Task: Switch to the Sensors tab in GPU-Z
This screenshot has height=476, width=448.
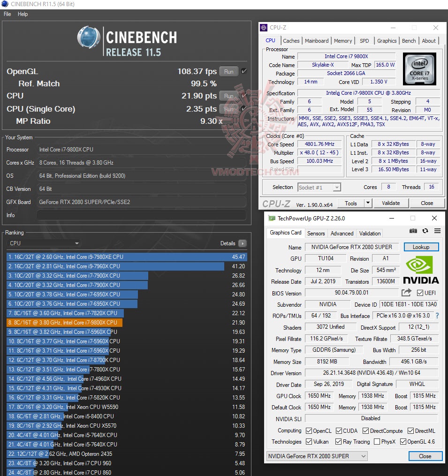Action: coord(316,233)
